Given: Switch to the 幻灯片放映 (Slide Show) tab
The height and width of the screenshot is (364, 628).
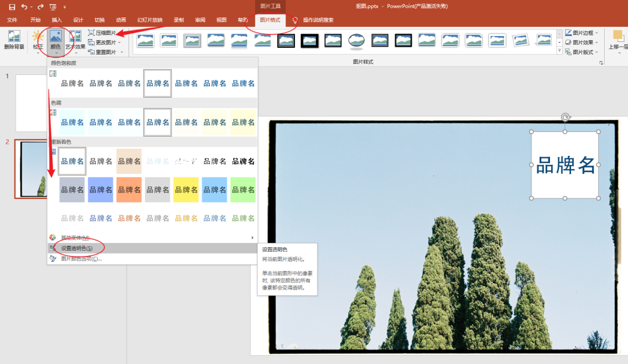Looking at the screenshot, I should pyautogui.click(x=150, y=20).
